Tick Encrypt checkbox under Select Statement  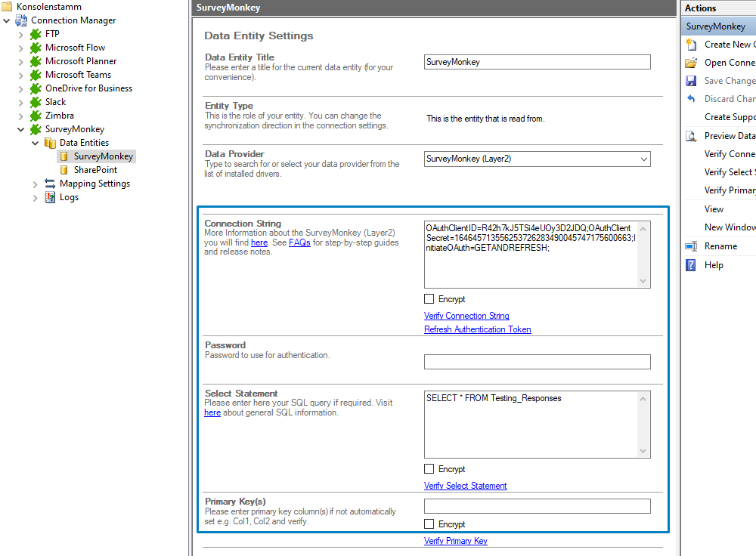click(429, 469)
